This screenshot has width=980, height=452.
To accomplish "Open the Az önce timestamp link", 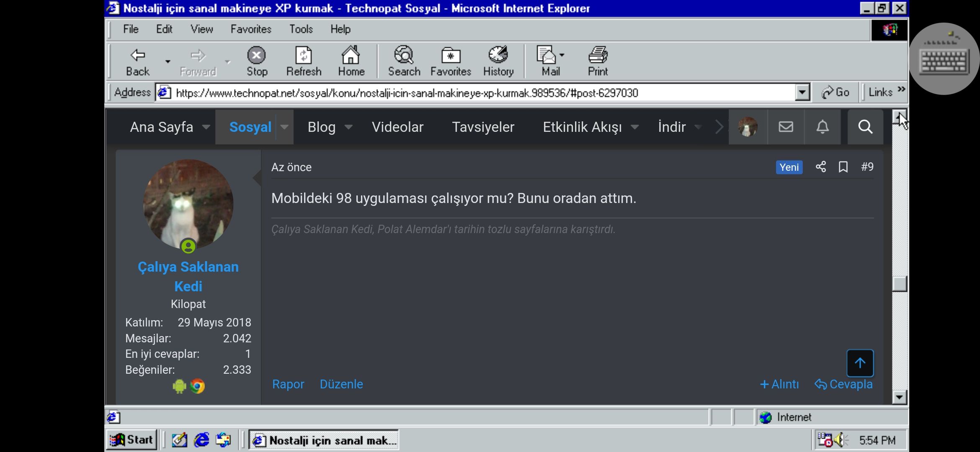I will pyautogui.click(x=291, y=167).
